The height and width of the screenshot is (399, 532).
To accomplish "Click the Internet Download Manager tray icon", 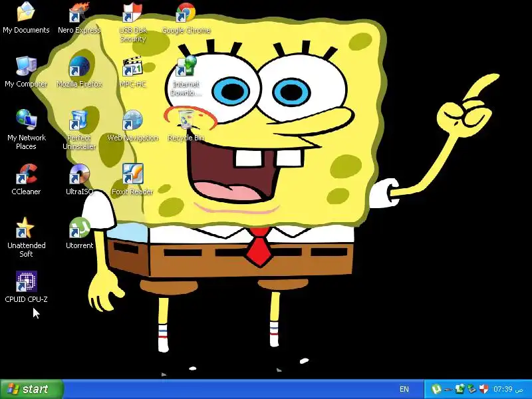I will (460, 388).
